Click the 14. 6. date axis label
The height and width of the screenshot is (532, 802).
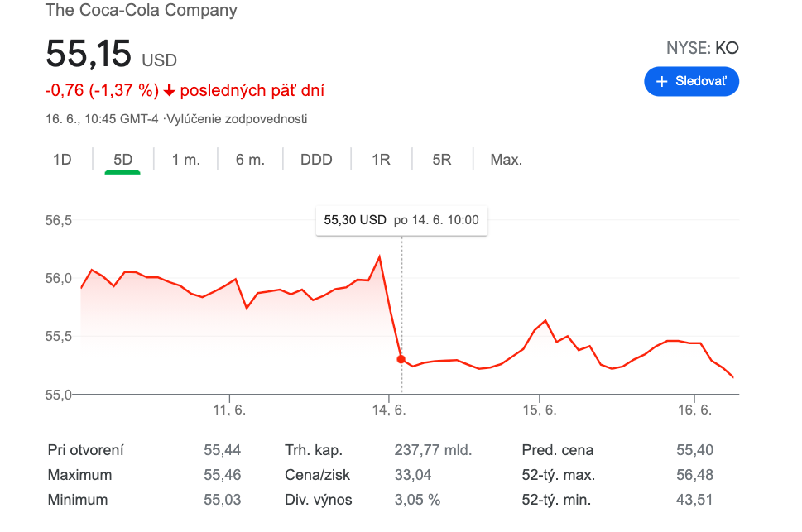tap(387, 410)
